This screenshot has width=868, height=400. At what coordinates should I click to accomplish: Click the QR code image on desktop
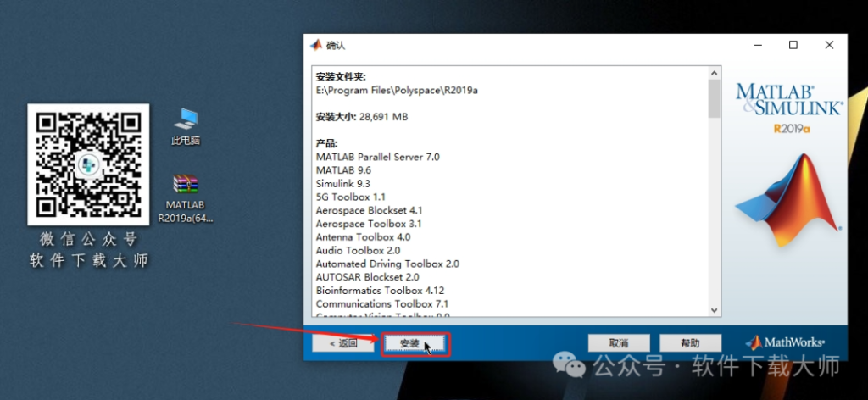pyautogui.click(x=88, y=164)
